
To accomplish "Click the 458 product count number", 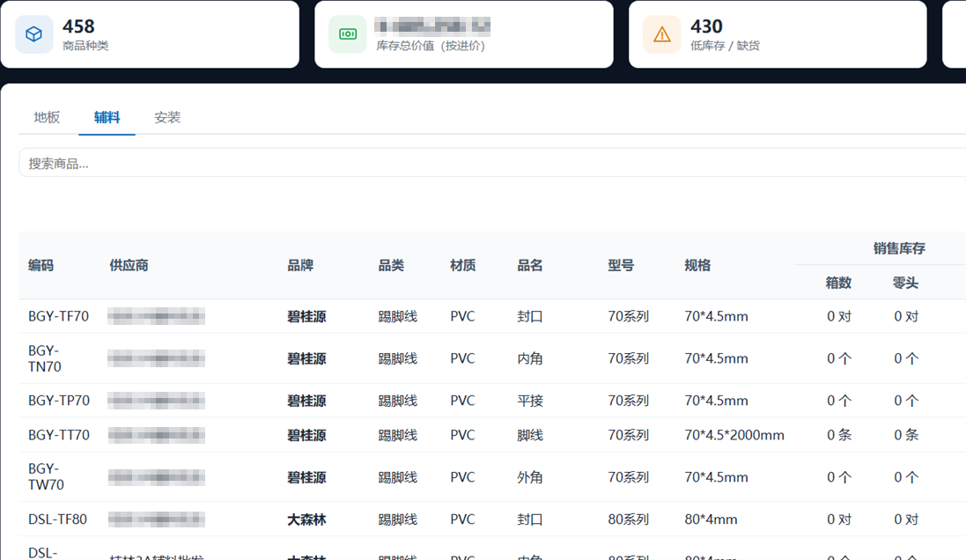I will tap(78, 26).
